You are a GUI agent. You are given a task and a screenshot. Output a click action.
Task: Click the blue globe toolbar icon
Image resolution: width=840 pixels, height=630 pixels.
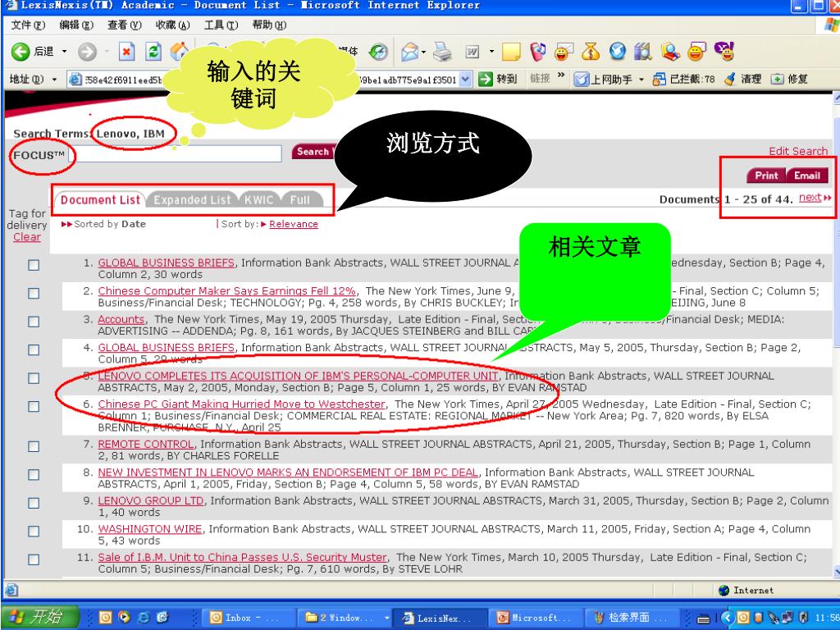618,52
